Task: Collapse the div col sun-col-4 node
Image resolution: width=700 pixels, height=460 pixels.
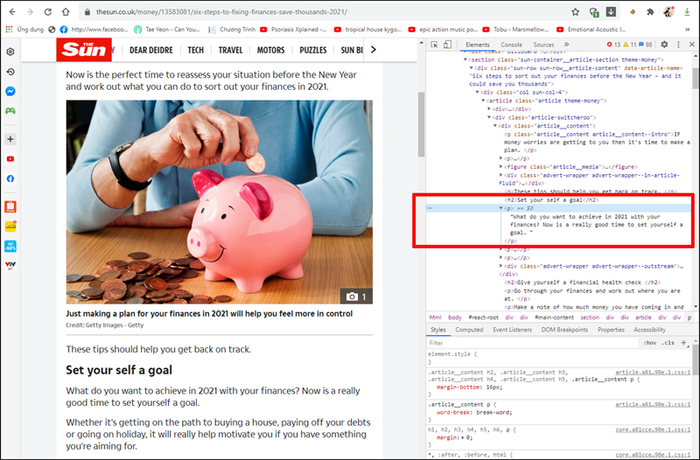Action: tap(477, 92)
